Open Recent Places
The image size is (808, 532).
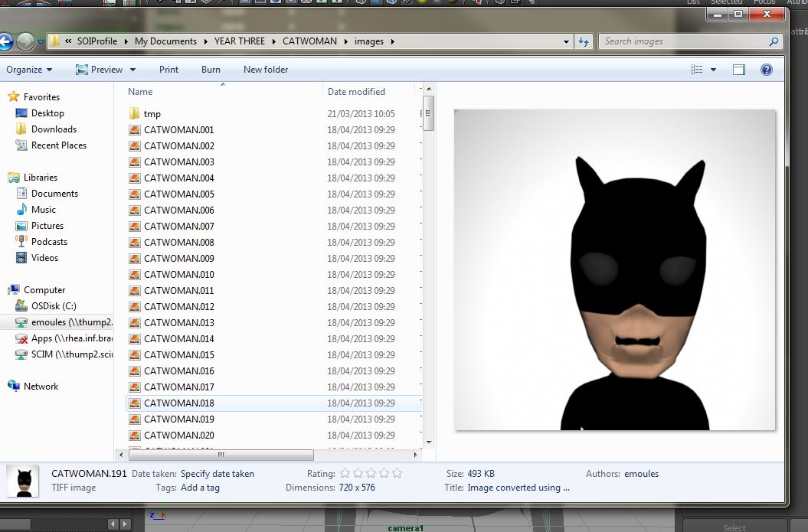[59, 145]
